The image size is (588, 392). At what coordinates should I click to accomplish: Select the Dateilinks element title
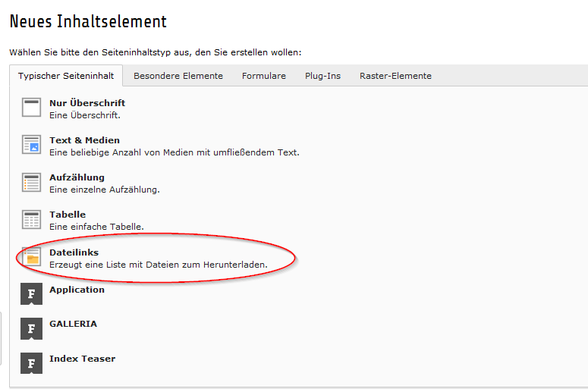[x=74, y=252]
